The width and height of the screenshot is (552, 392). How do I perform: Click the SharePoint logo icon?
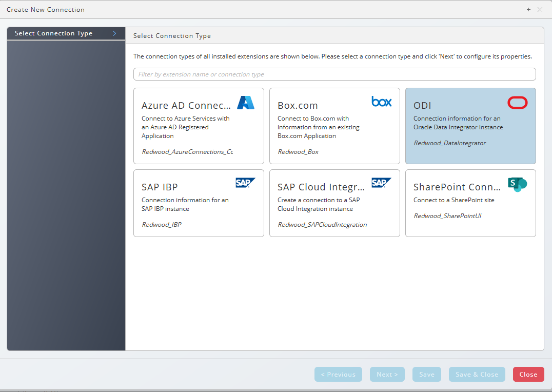517,185
